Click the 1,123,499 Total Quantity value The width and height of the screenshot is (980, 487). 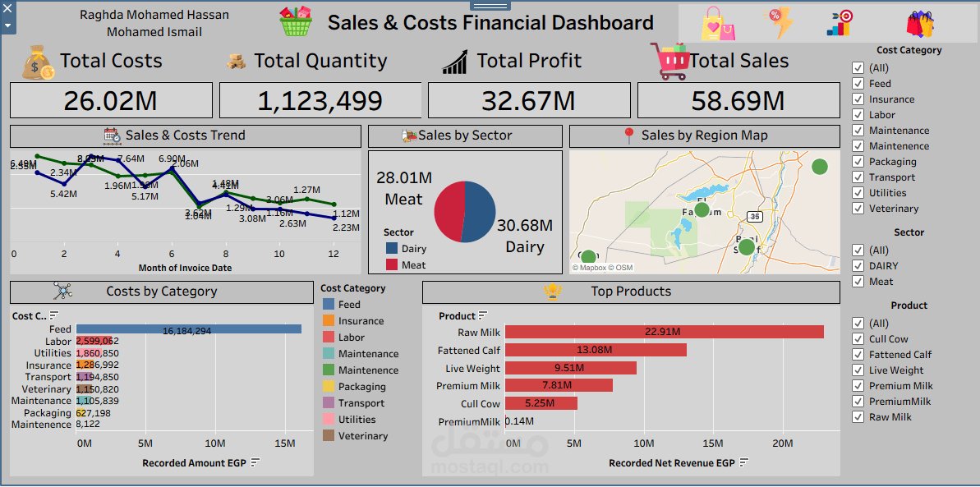(320, 101)
